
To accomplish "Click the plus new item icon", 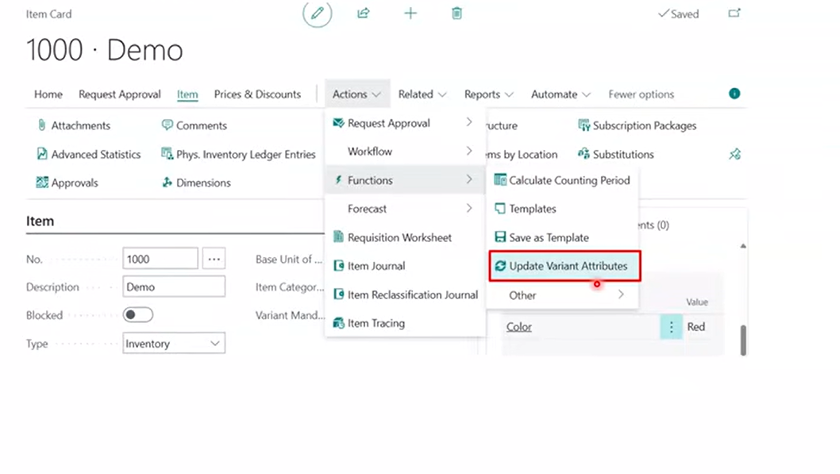I will click(x=410, y=14).
